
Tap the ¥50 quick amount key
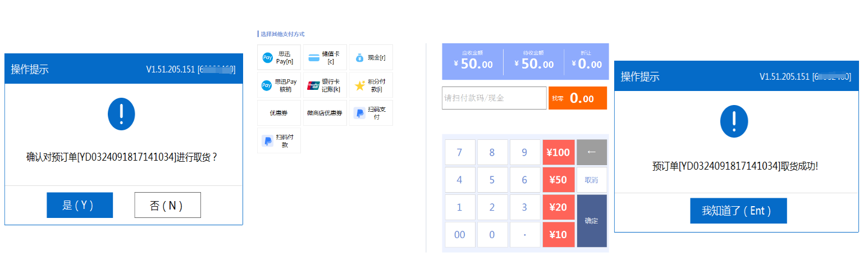pos(559,180)
